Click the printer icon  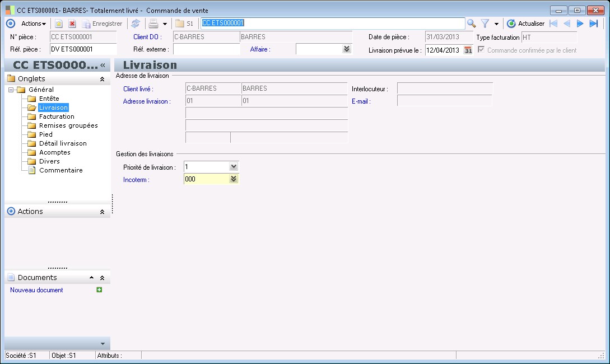point(153,24)
